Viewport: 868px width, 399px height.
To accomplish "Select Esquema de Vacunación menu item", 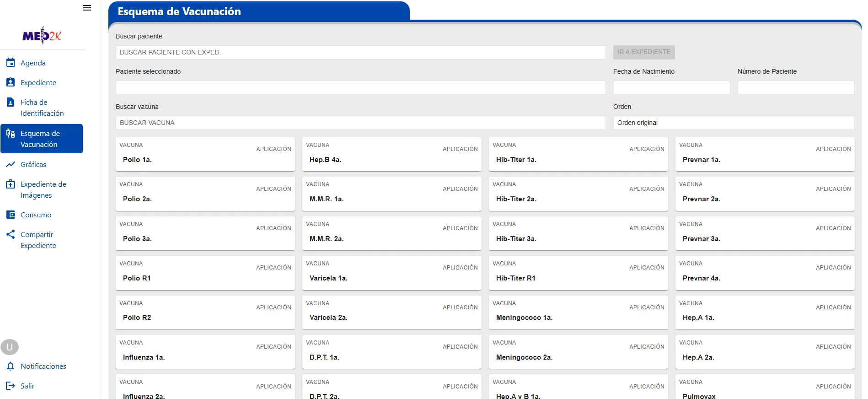I will pos(42,139).
